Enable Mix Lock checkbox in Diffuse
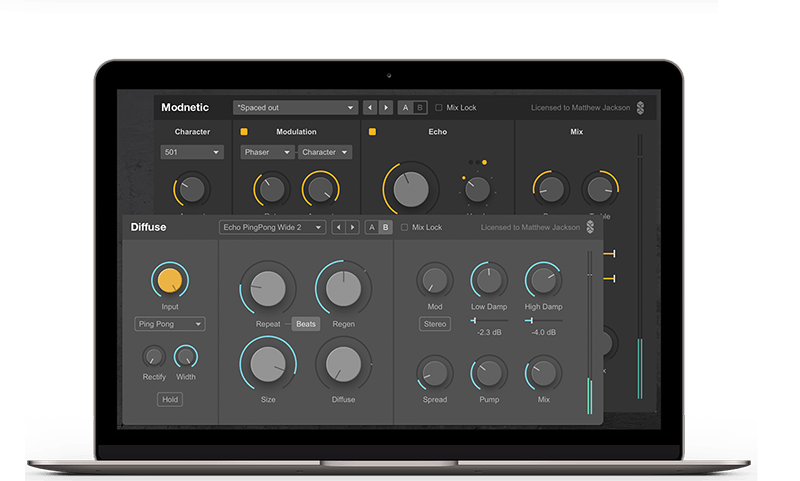Screen dimensions: 800x481 click(x=404, y=227)
